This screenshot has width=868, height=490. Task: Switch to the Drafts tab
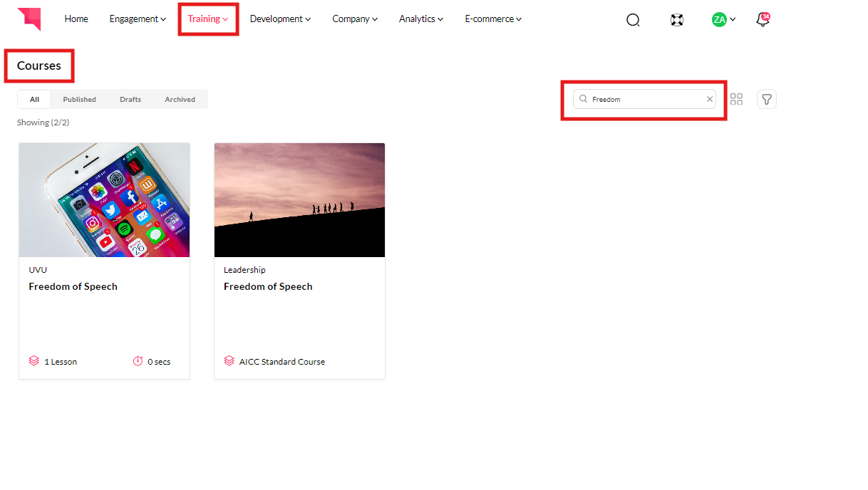pyautogui.click(x=130, y=99)
